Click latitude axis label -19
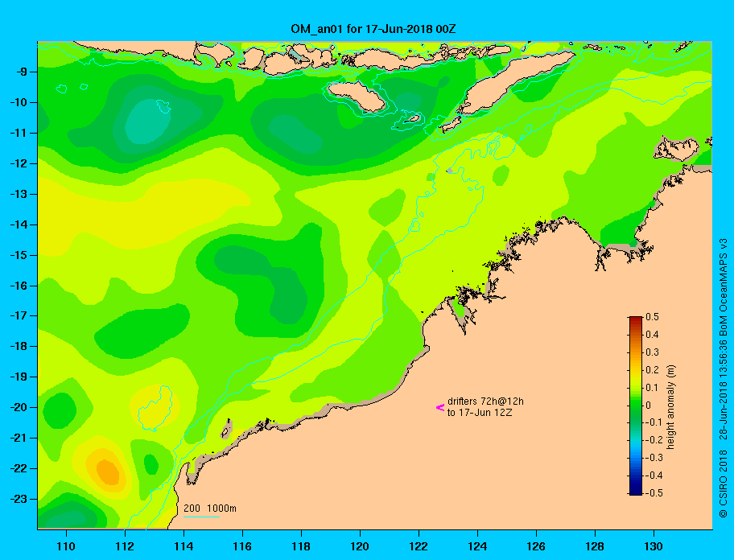Screen dimensions: 734x560 (19, 377)
